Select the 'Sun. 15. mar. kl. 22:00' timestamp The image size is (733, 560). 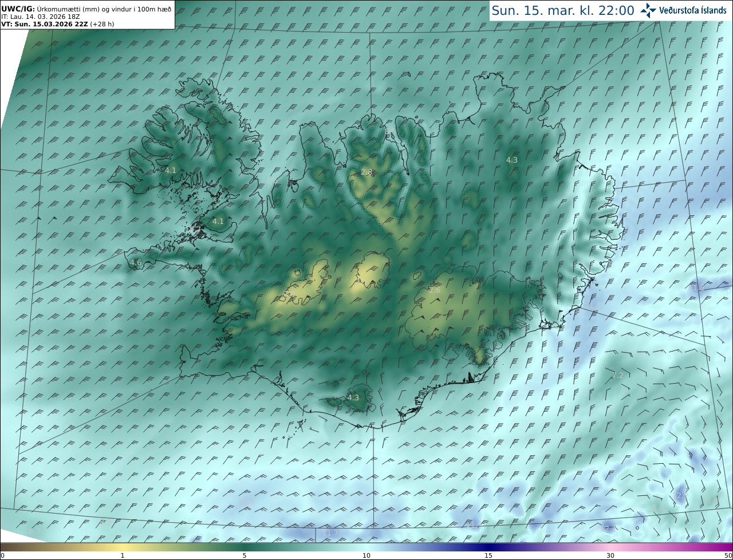point(563,10)
